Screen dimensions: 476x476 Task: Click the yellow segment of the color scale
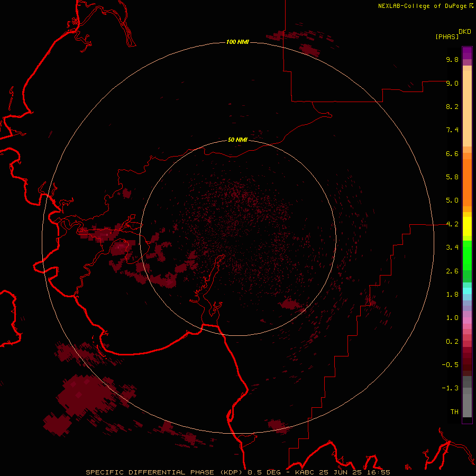(x=467, y=226)
